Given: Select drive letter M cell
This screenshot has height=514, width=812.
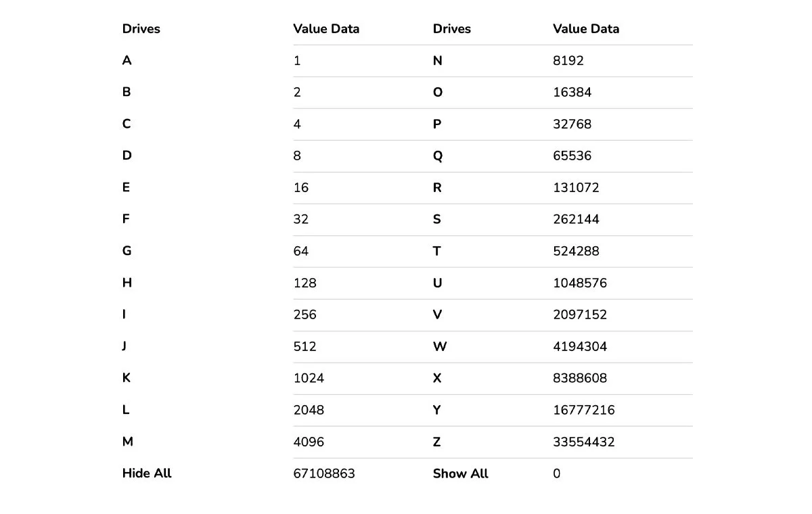Looking at the screenshot, I should point(127,442).
